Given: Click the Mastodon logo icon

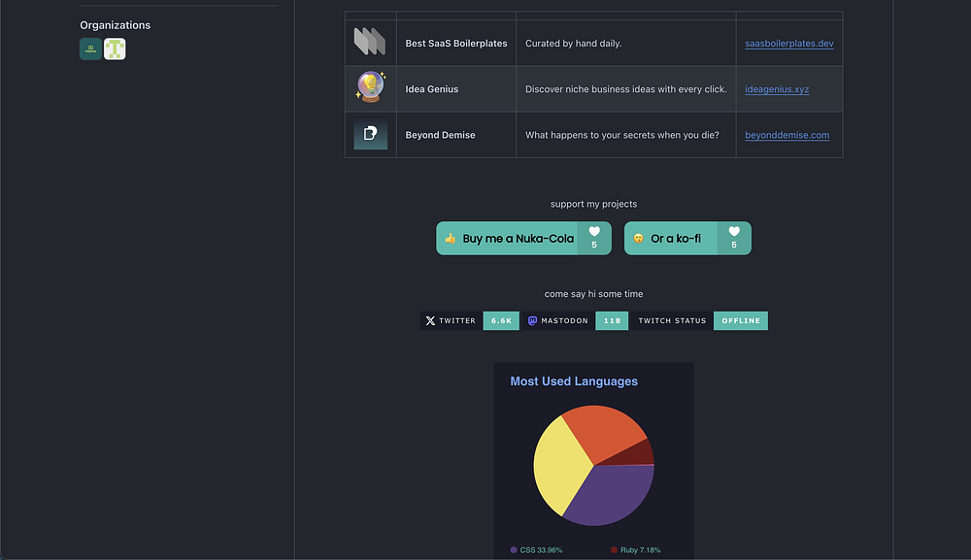Looking at the screenshot, I should pos(532,320).
